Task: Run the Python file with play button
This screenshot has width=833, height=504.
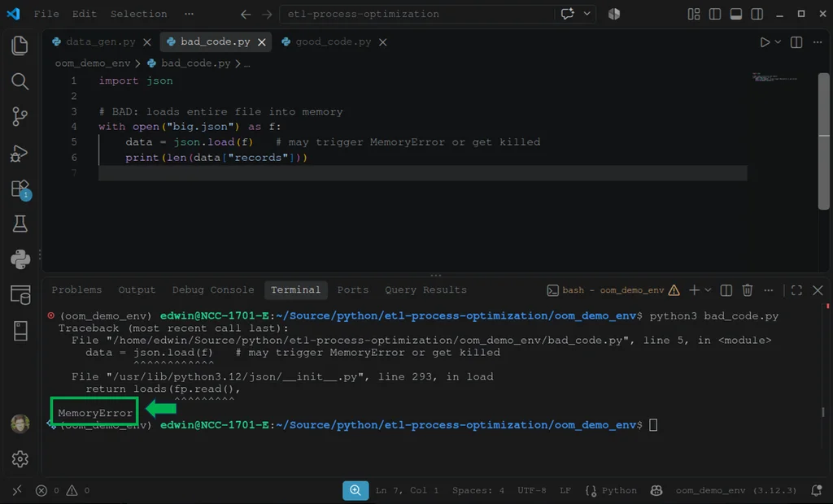Action: click(765, 42)
